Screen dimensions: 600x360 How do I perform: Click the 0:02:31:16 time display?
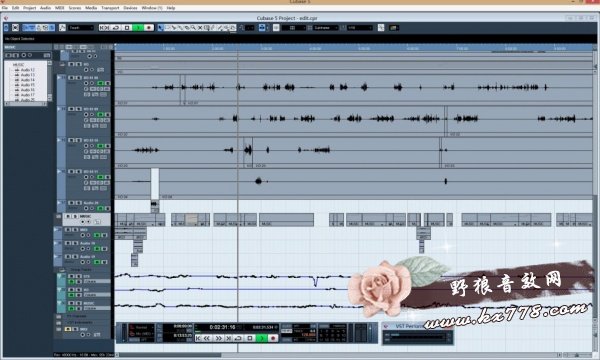click(222, 327)
